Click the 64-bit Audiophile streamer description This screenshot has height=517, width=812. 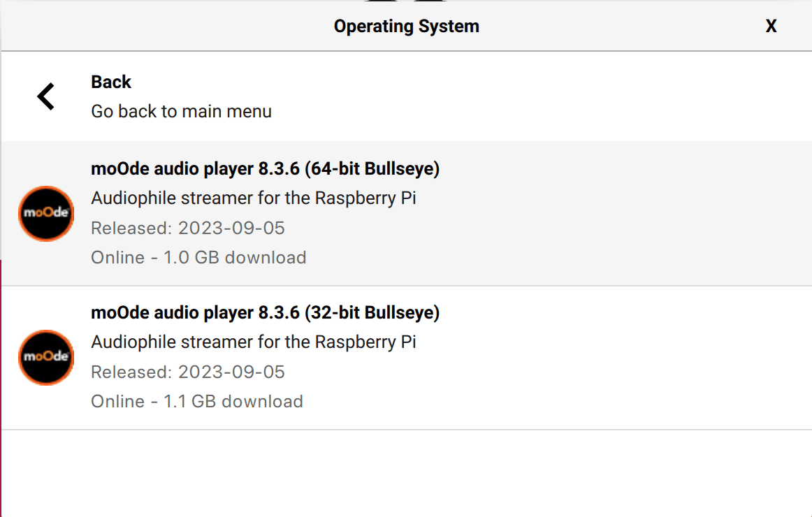(254, 198)
